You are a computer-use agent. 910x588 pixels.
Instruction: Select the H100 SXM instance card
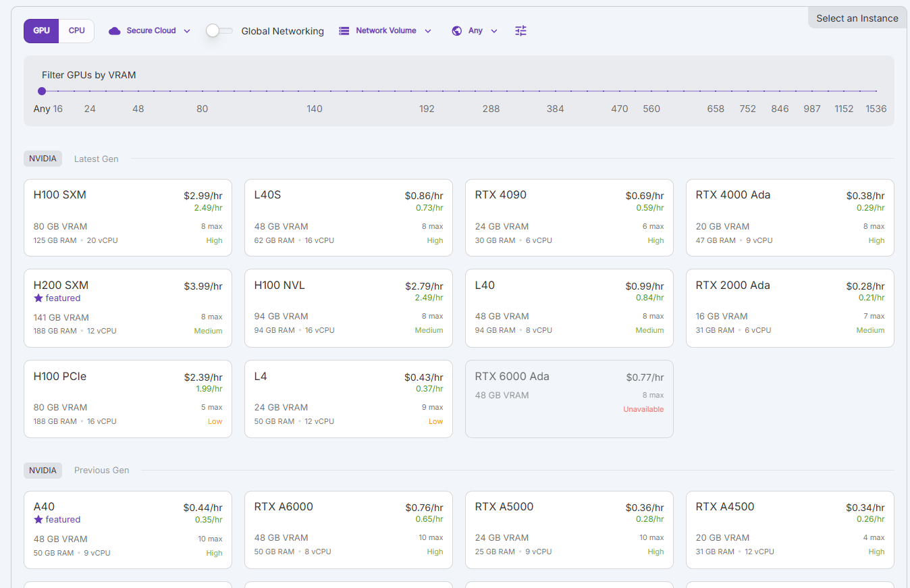click(x=128, y=217)
